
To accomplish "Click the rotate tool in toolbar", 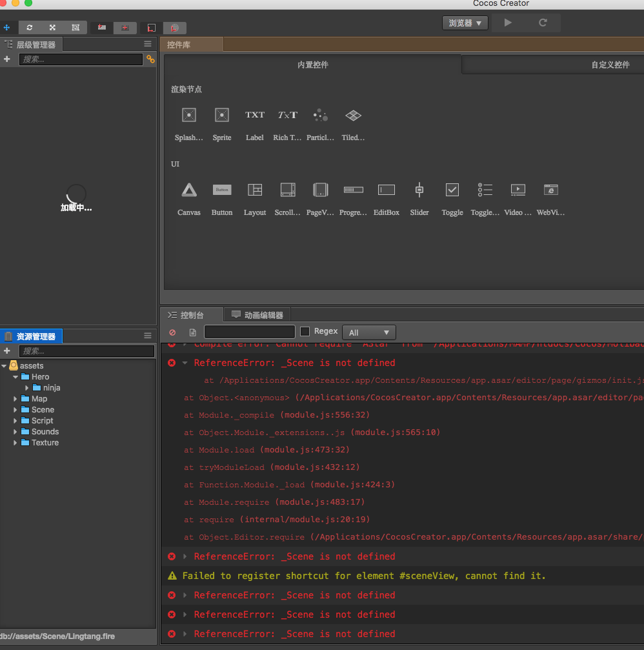I will click(30, 28).
